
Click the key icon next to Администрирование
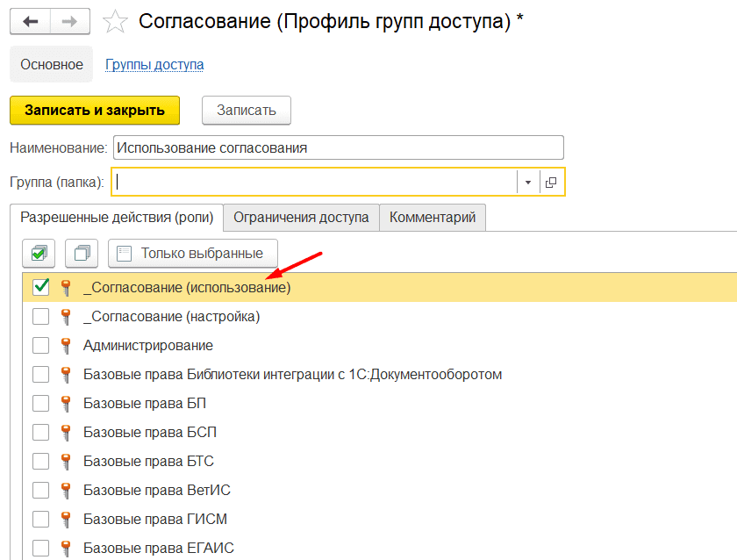[66, 346]
